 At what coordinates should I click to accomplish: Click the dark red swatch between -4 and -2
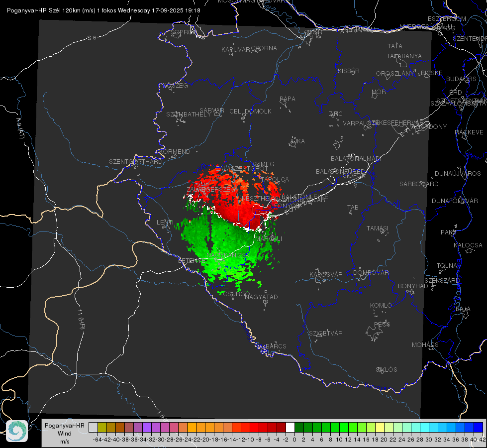[281, 427]
